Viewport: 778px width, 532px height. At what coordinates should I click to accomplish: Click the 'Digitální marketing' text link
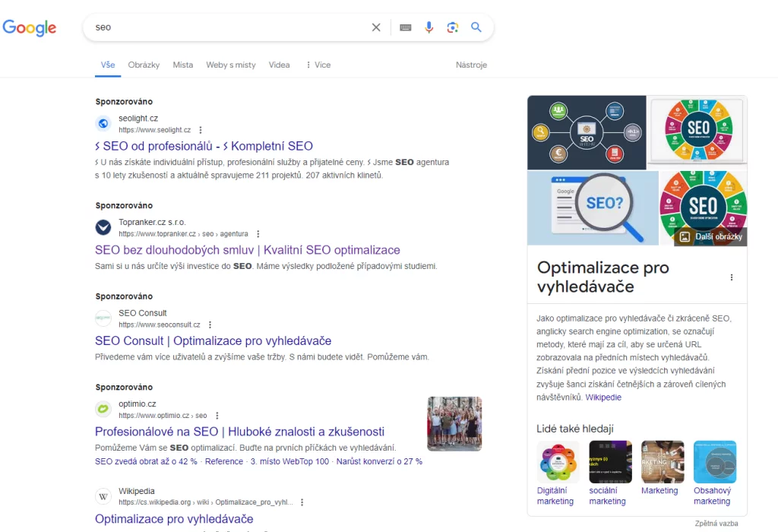pyautogui.click(x=555, y=496)
